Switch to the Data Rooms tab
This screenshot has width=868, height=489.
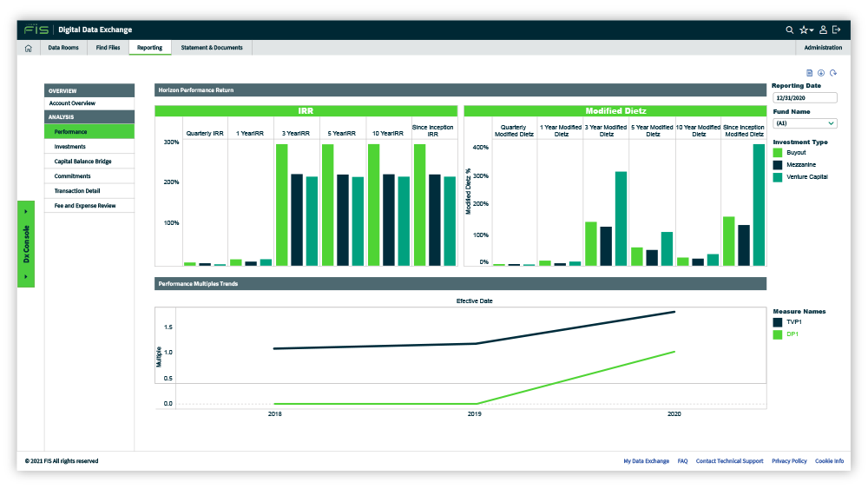62,48
